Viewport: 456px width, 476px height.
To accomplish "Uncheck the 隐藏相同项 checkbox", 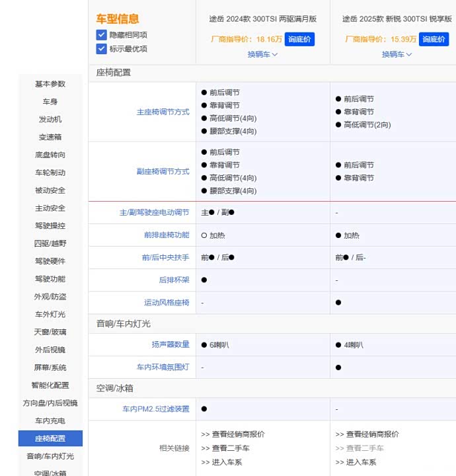I will coord(101,35).
